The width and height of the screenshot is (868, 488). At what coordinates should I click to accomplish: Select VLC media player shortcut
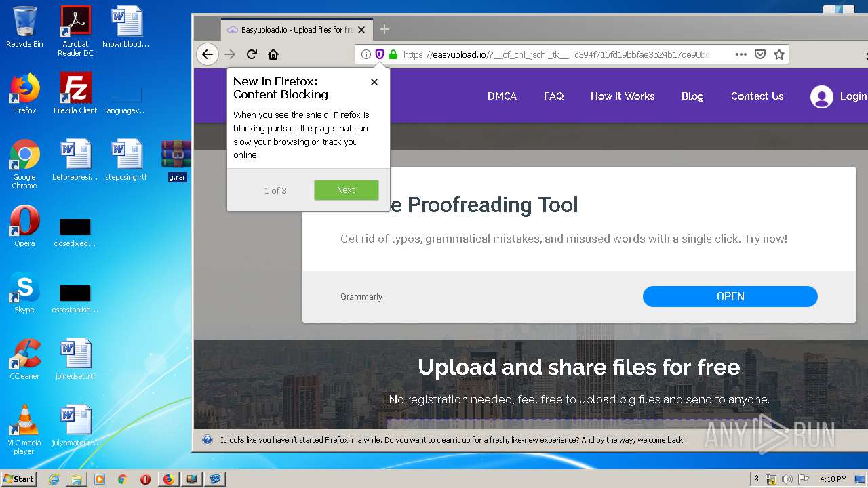(x=24, y=430)
